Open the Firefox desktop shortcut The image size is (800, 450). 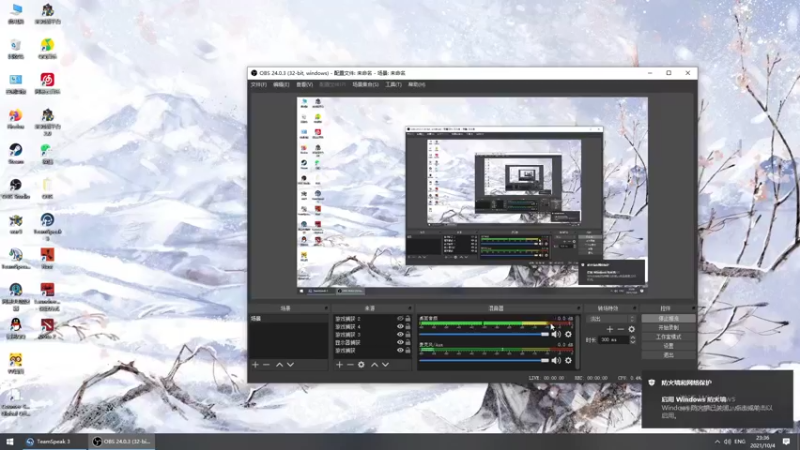click(x=16, y=119)
